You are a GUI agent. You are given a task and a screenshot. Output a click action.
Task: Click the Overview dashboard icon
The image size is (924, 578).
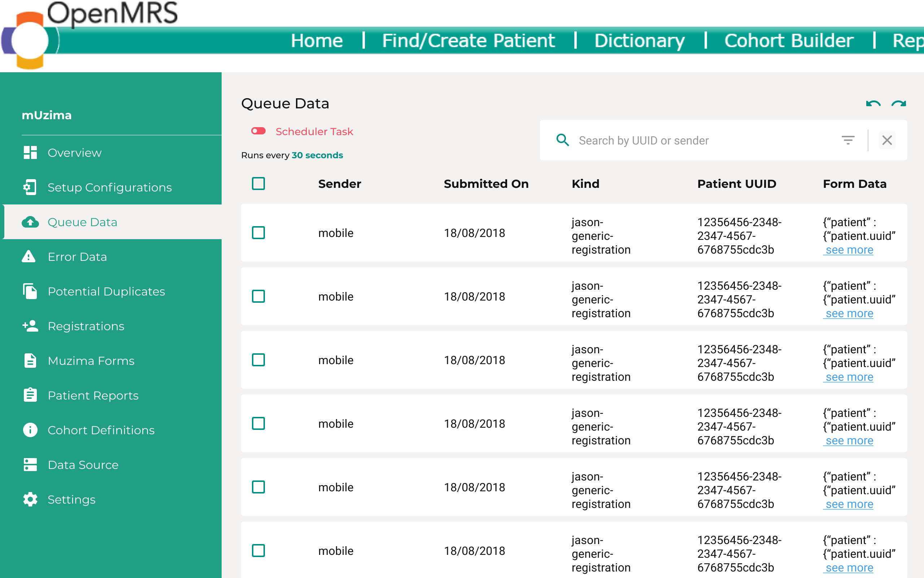30,152
